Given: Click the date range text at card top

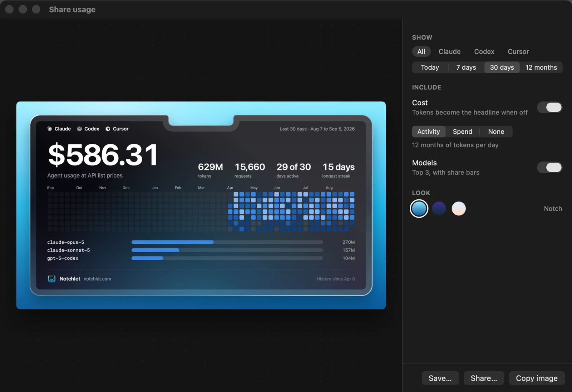Looking at the screenshot, I should click(317, 129).
